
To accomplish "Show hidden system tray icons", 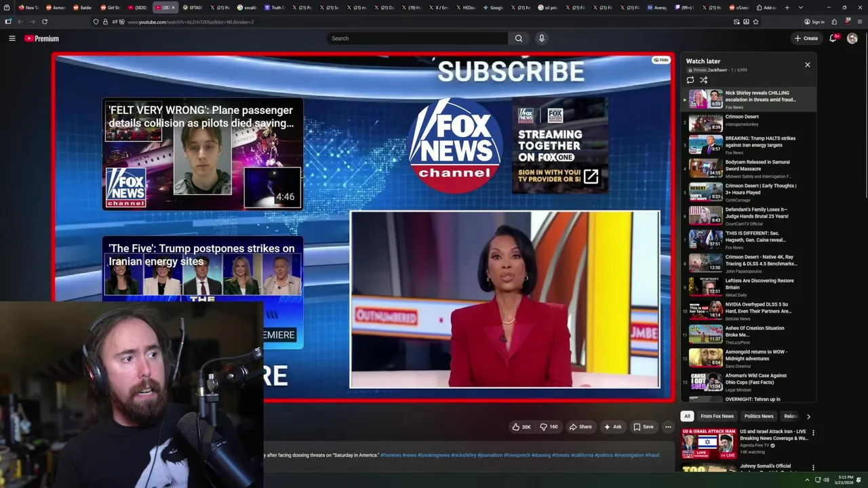I will (x=808, y=480).
